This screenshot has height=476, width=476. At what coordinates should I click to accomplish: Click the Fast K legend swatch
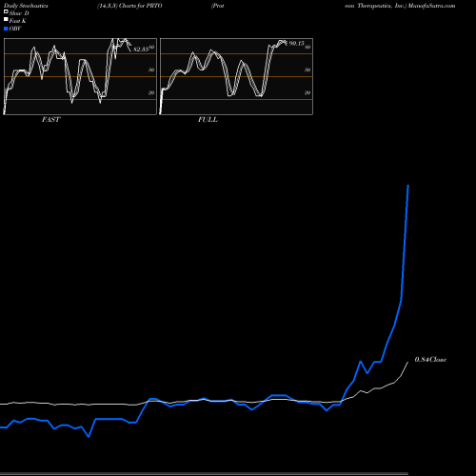coord(6,19)
